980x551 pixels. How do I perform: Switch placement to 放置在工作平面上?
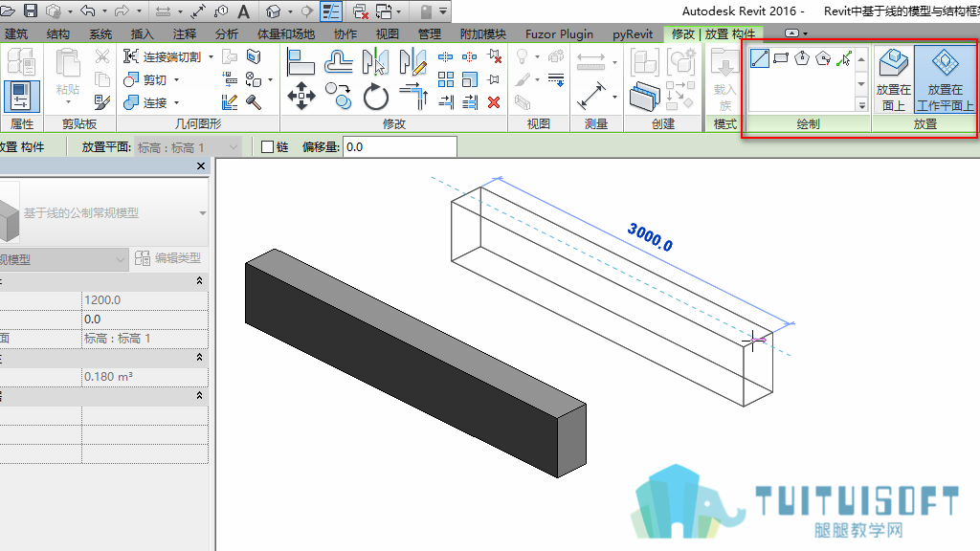945,79
